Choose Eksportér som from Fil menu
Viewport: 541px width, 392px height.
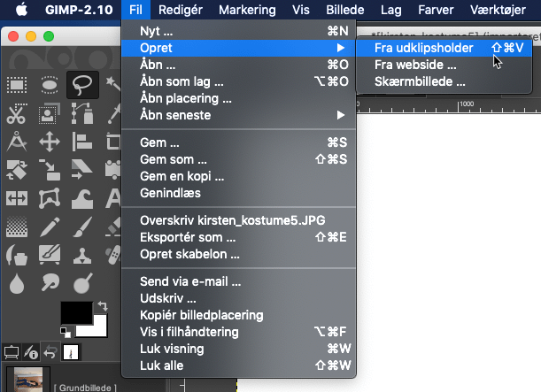pyautogui.click(x=188, y=237)
